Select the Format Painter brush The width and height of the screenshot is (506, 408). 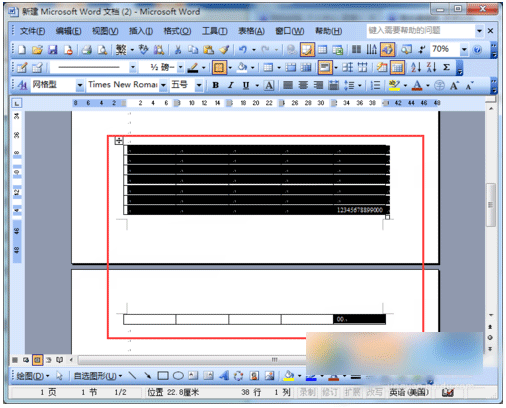click(x=224, y=50)
